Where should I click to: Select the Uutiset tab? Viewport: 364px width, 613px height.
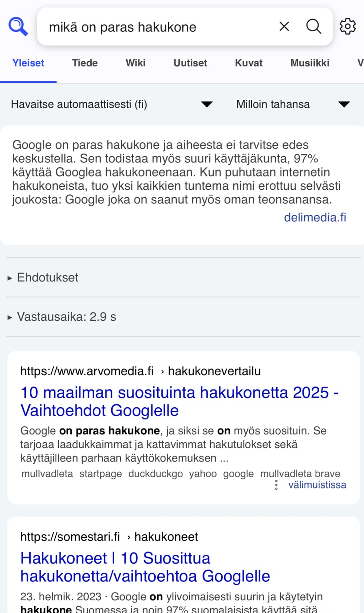190,63
